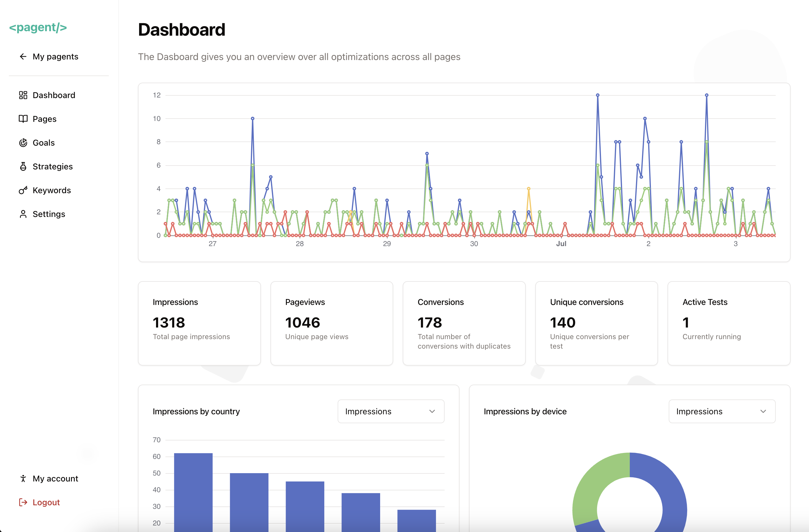
Task: Click the Jul label on chart axis
Action: (x=561, y=244)
